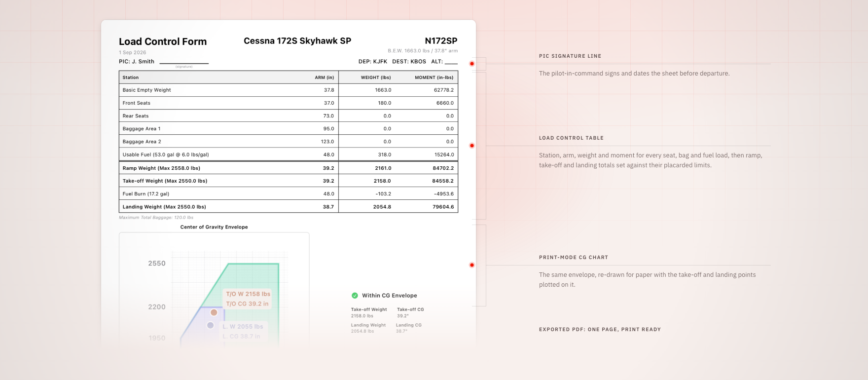Click the PIC signature line field
868x380 pixels.
click(x=184, y=63)
